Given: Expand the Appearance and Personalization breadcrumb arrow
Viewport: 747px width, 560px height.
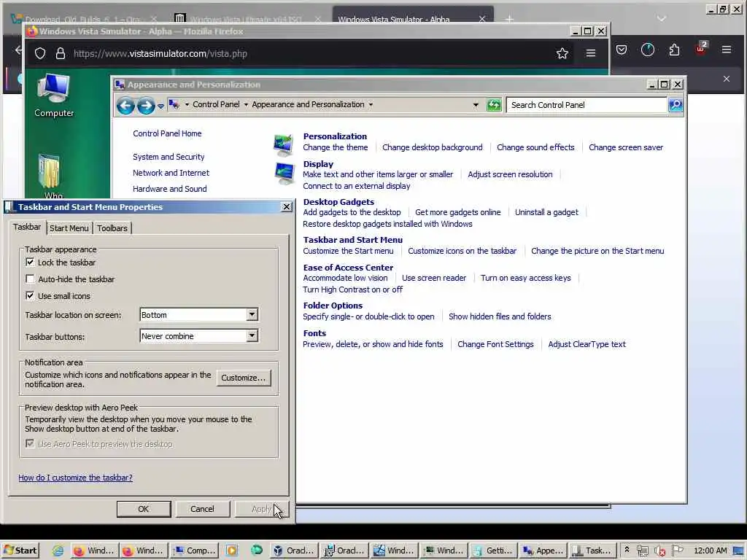Looking at the screenshot, I should [371, 105].
